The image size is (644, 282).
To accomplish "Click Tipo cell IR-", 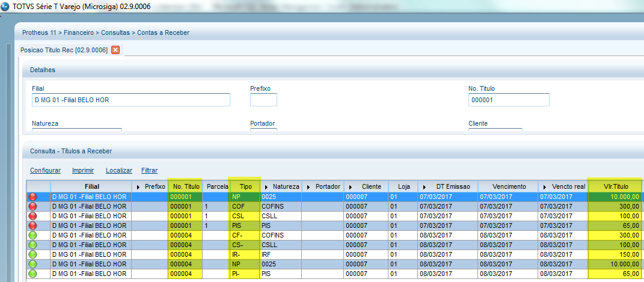I will 245,254.
